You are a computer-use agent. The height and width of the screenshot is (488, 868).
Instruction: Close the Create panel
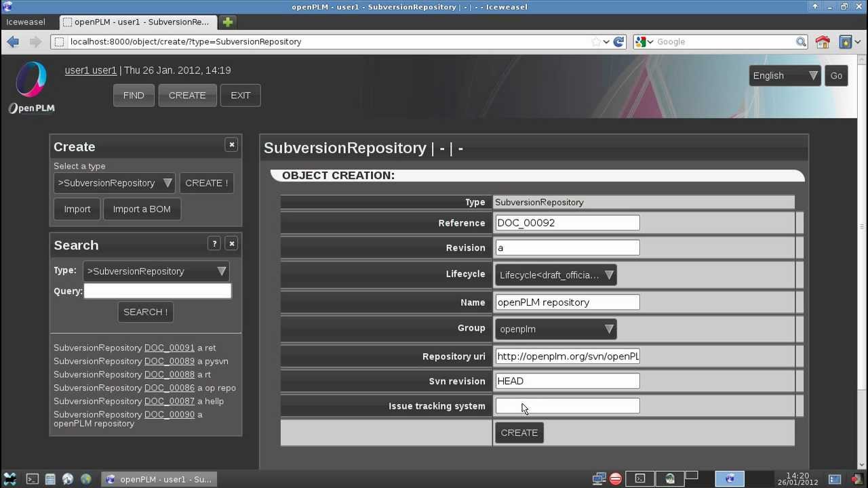(x=231, y=144)
